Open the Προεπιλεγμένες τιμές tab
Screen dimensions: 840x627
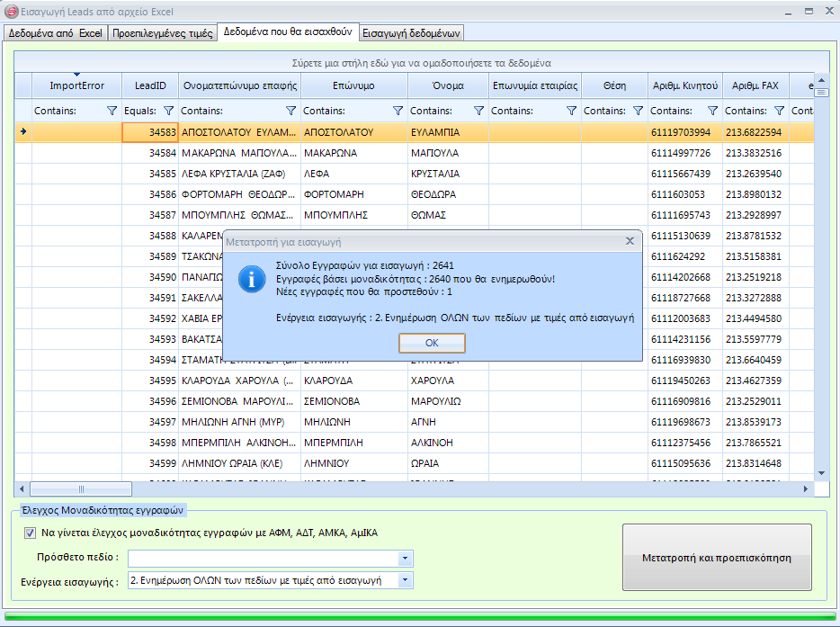click(x=163, y=33)
